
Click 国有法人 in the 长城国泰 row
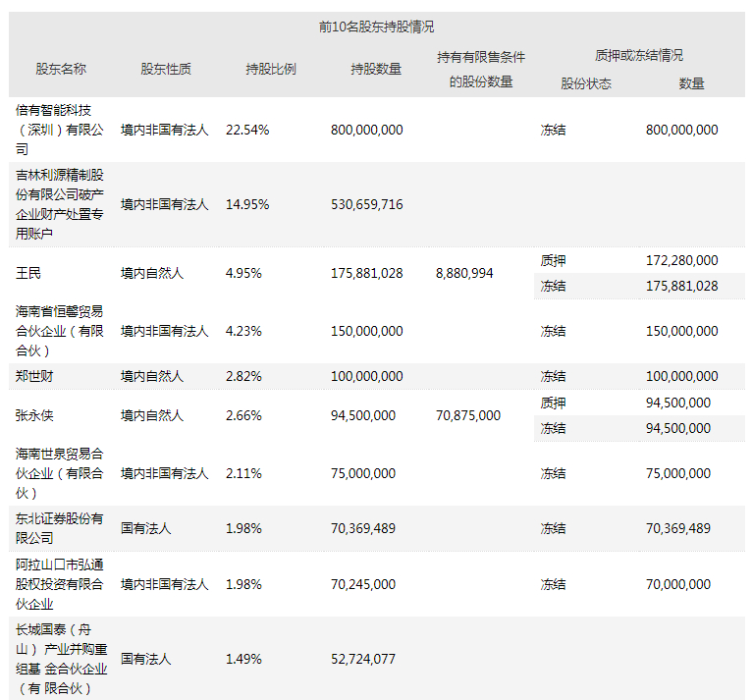click(x=146, y=659)
